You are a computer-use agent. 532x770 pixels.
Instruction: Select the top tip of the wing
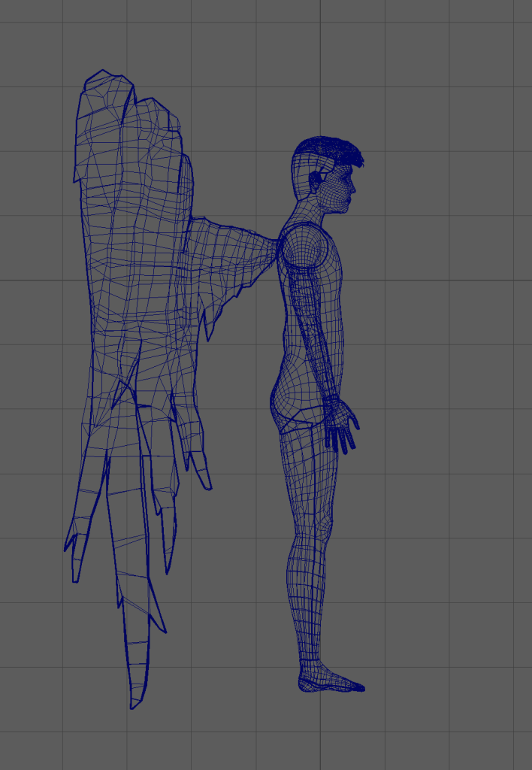click(x=101, y=77)
